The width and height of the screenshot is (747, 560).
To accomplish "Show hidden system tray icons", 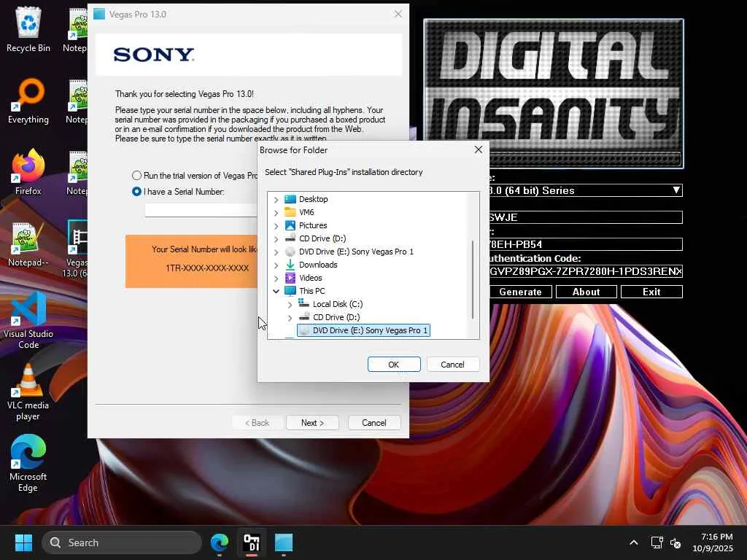I will coord(634,542).
